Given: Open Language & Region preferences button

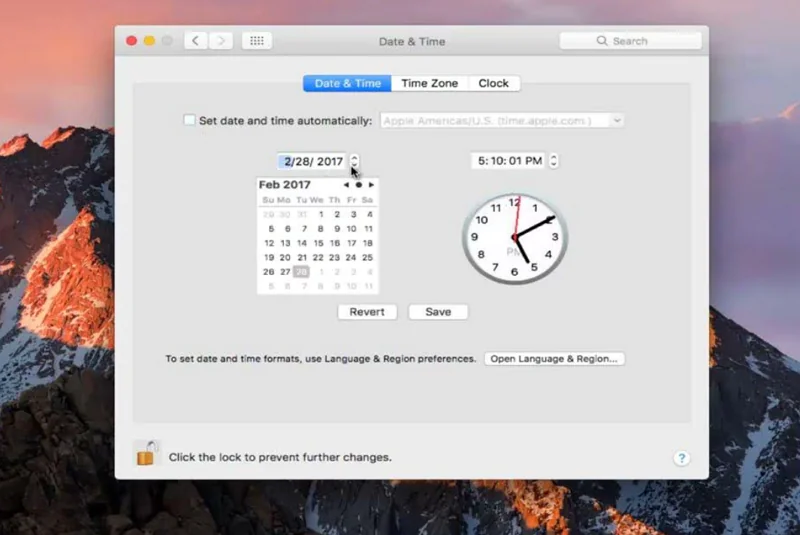Looking at the screenshot, I should click(554, 359).
